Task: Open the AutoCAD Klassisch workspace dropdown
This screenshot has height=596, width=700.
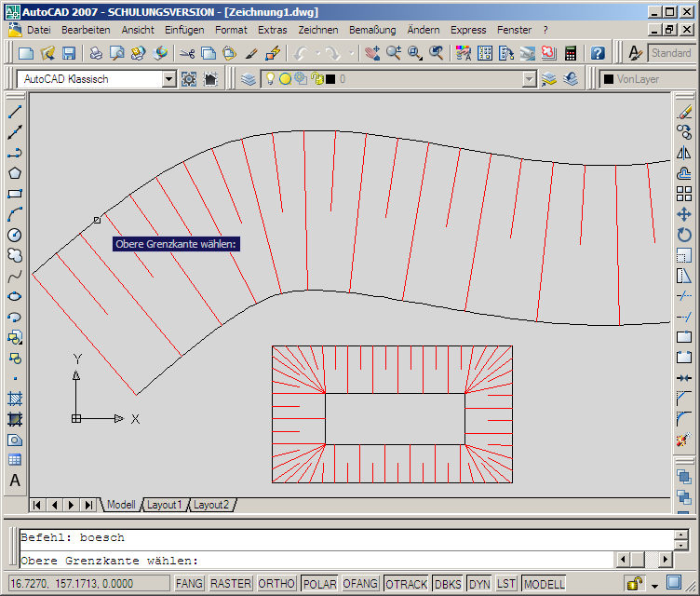Action: click(168, 79)
